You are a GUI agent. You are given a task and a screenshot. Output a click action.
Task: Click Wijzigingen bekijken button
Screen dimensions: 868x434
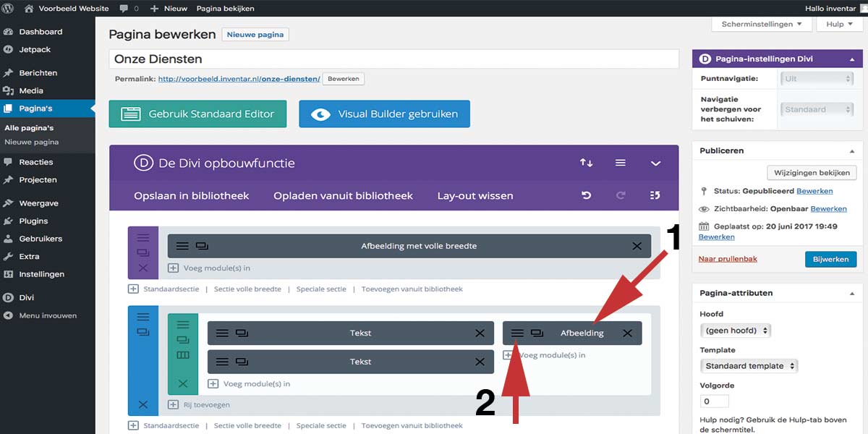(x=812, y=173)
